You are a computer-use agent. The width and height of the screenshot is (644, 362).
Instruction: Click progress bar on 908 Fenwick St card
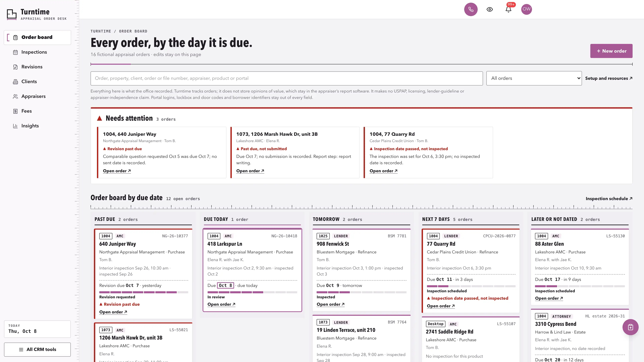tap(361, 292)
